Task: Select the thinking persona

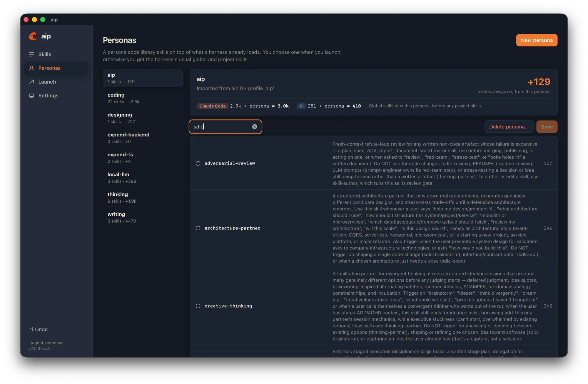Action: (x=143, y=197)
